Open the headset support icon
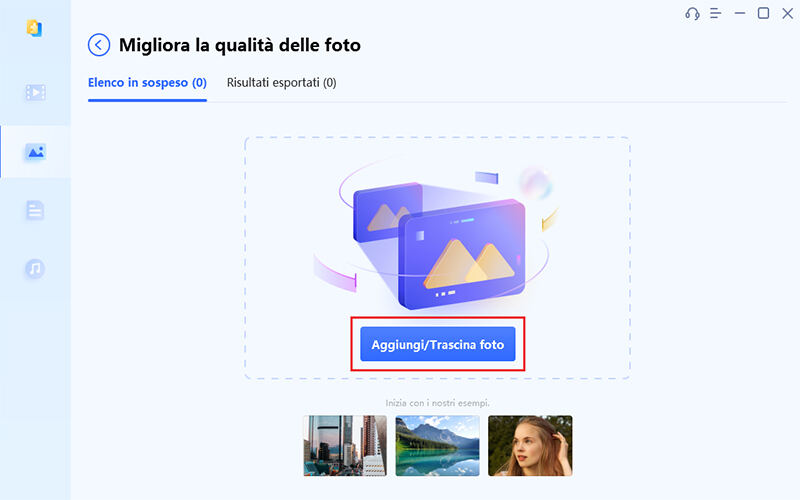This screenshot has width=800, height=500. pos(692,14)
